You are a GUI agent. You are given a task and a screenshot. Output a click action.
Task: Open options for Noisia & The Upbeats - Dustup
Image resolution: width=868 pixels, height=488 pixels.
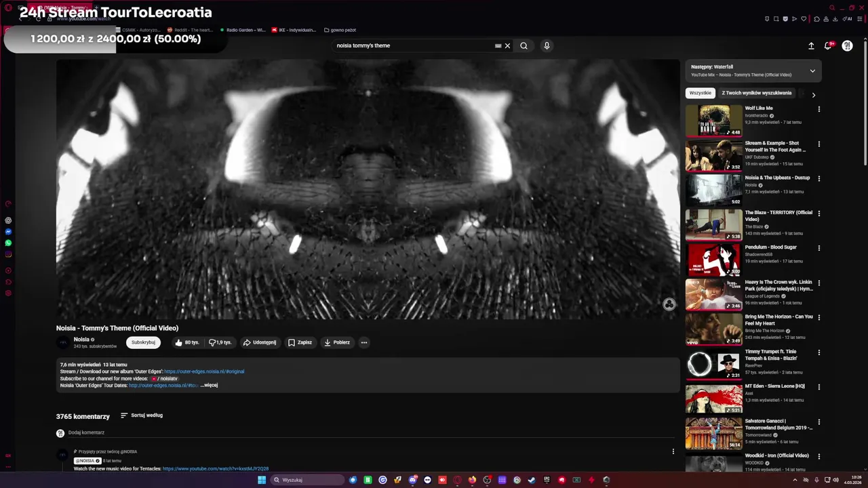[x=818, y=179]
